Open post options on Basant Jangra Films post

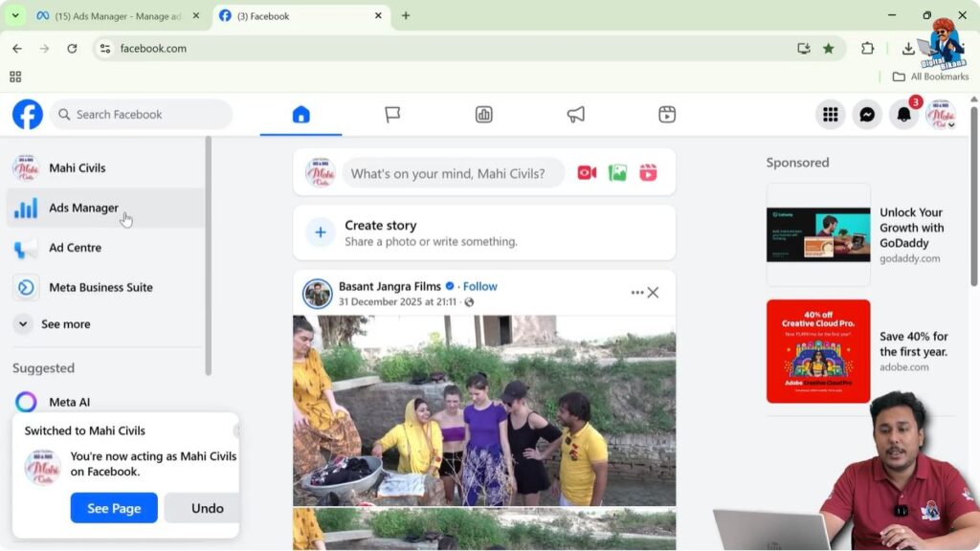pos(636,293)
